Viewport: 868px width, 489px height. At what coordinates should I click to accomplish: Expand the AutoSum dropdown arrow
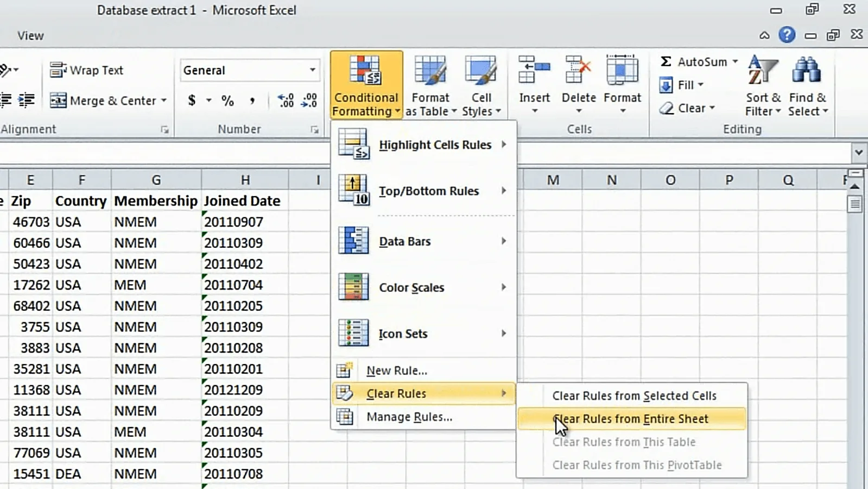pos(735,61)
